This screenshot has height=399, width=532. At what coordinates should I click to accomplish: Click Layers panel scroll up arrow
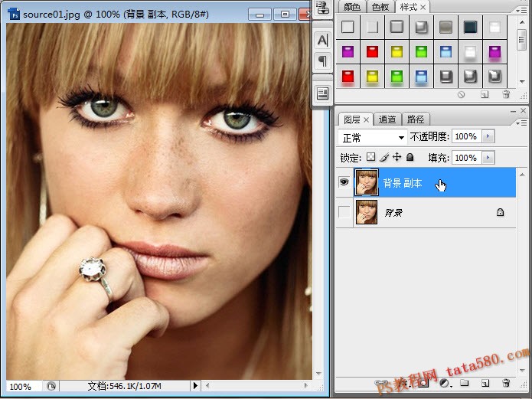pyautogui.click(x=522, y=175)
